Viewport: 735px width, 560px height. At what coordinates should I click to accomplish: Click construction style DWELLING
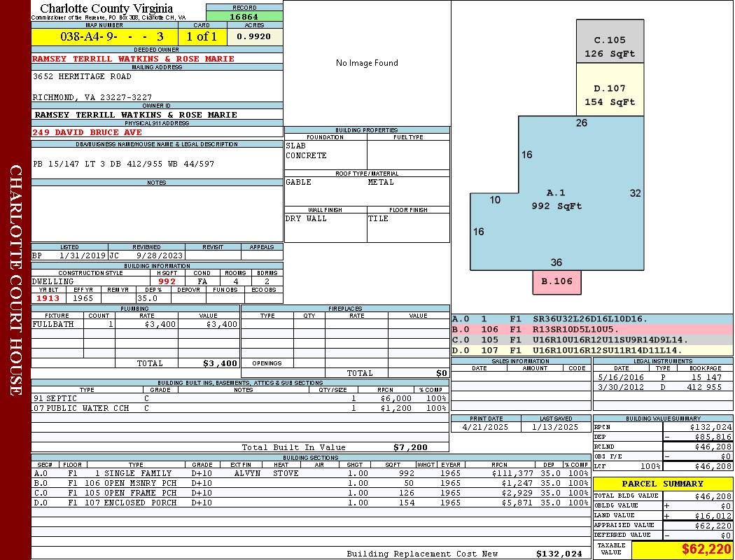[53, 281]
